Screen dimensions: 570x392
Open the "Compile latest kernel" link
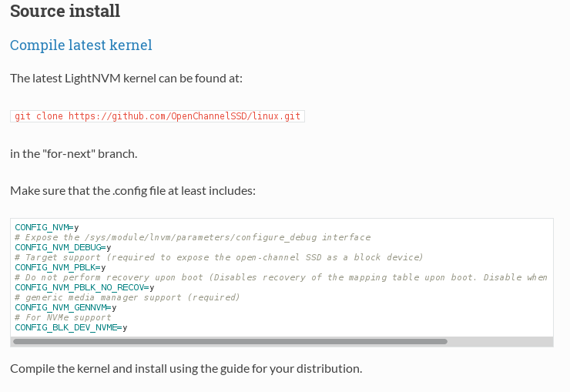click(81, 45)
